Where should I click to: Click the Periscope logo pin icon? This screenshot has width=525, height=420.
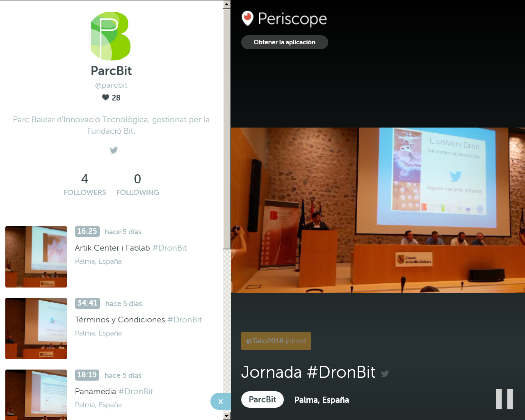pyautogui.click(x=247, y=18)
